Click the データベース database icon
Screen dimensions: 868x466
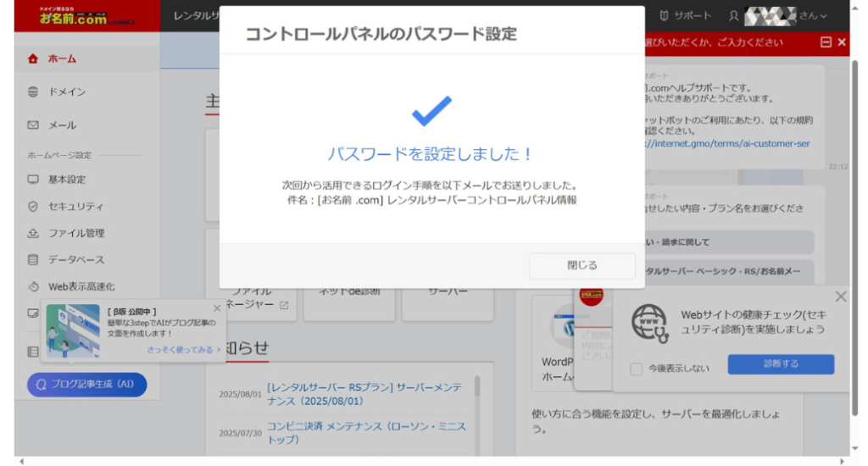(x=33, y=259)
